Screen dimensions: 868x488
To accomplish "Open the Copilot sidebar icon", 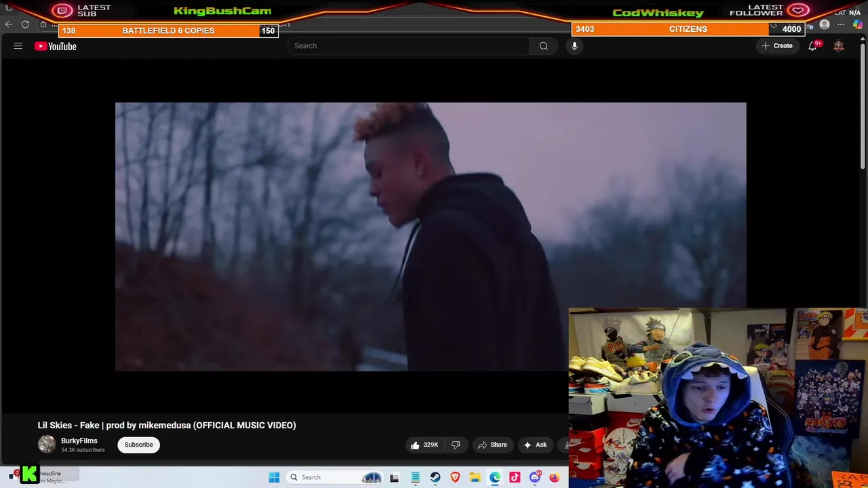I will tap(858, 25).
